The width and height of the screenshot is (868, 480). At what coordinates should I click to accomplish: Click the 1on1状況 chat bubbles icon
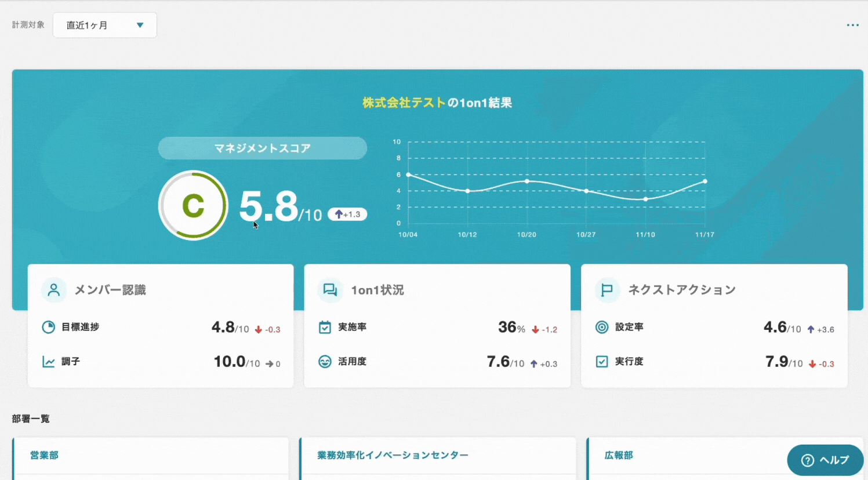330,290
